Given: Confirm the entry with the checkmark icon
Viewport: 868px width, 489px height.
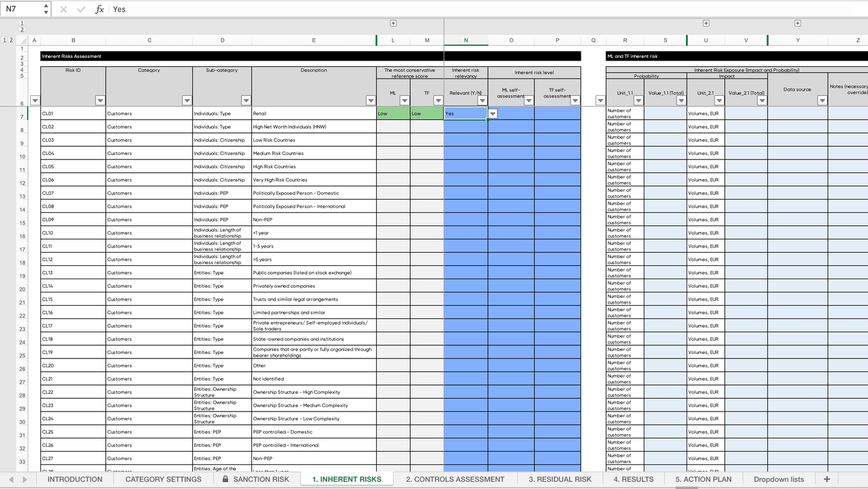Looking at the screenshot, I should click(80, 9).
